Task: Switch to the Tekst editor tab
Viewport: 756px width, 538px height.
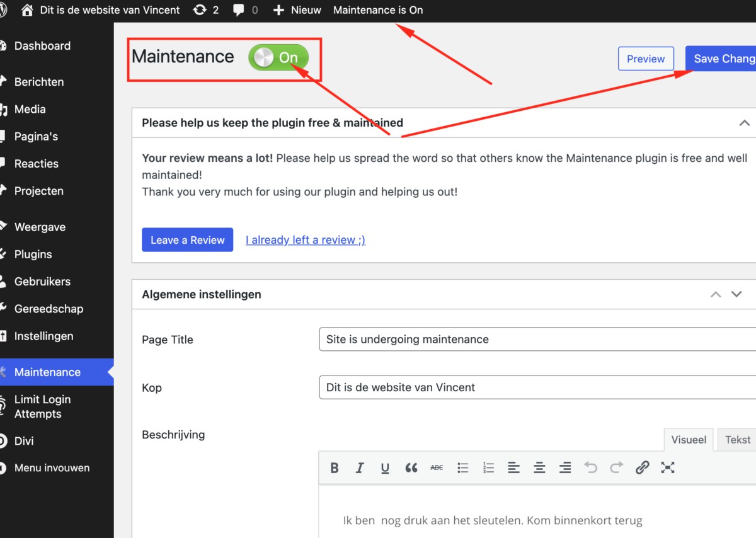Action: (738, 440)
